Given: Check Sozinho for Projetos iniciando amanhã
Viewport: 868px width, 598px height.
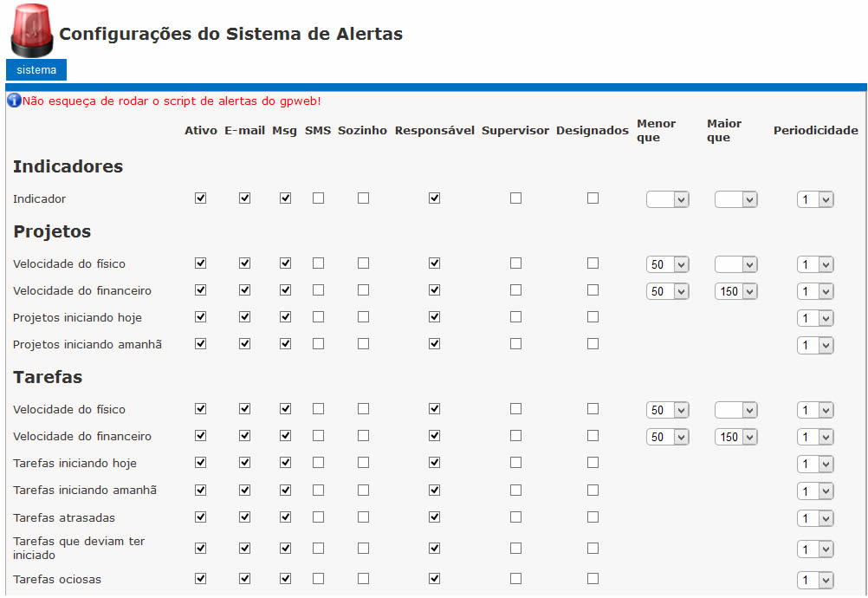Looking at the screenshot, I should point(363,344).
